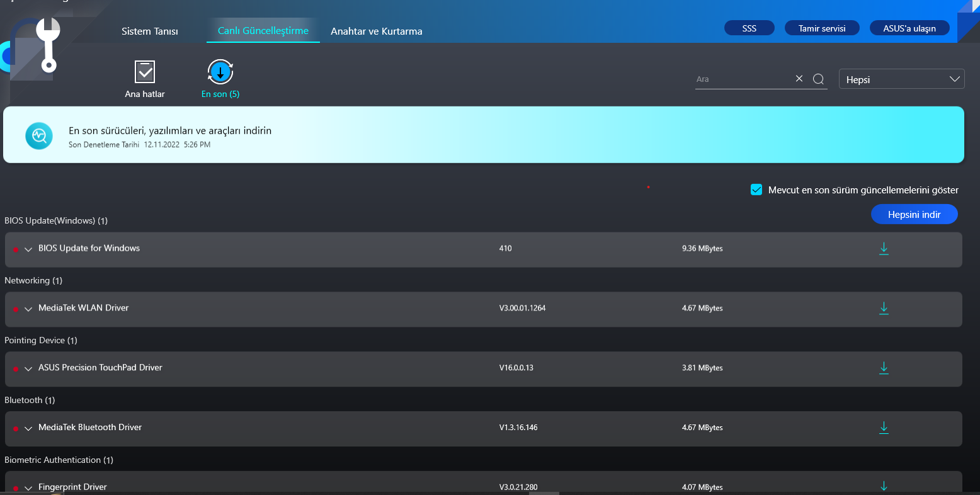This screenshot has height=495, width=980.
Task: Expand Fingerprint Driver details
Action: pyautogui.click(x=28, y=488)
